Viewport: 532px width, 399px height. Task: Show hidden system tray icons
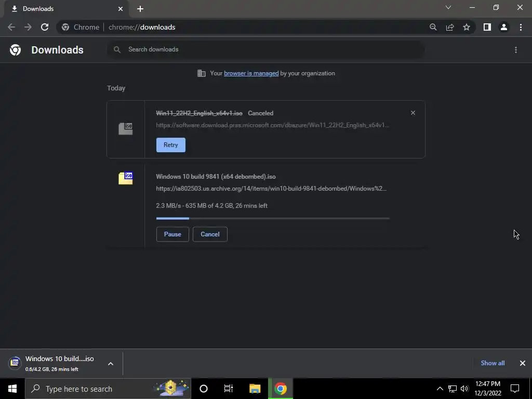coord(440,389)
